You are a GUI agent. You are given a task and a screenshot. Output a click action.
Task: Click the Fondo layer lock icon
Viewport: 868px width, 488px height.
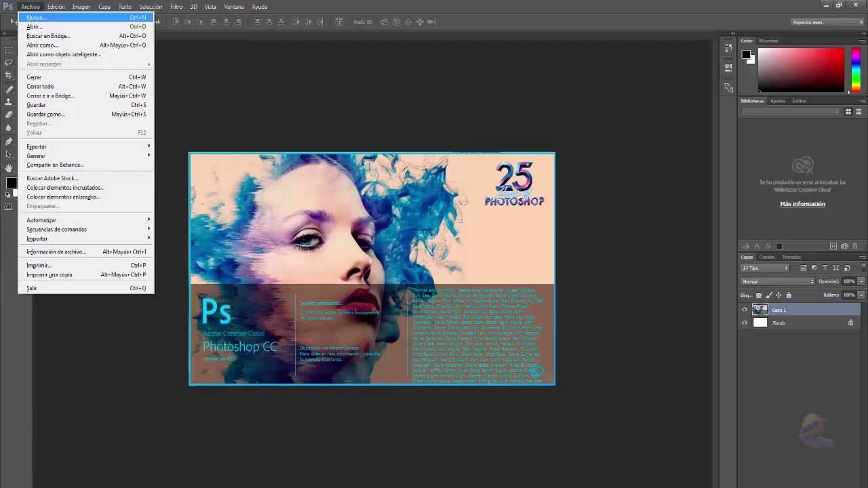coord(850,323)
